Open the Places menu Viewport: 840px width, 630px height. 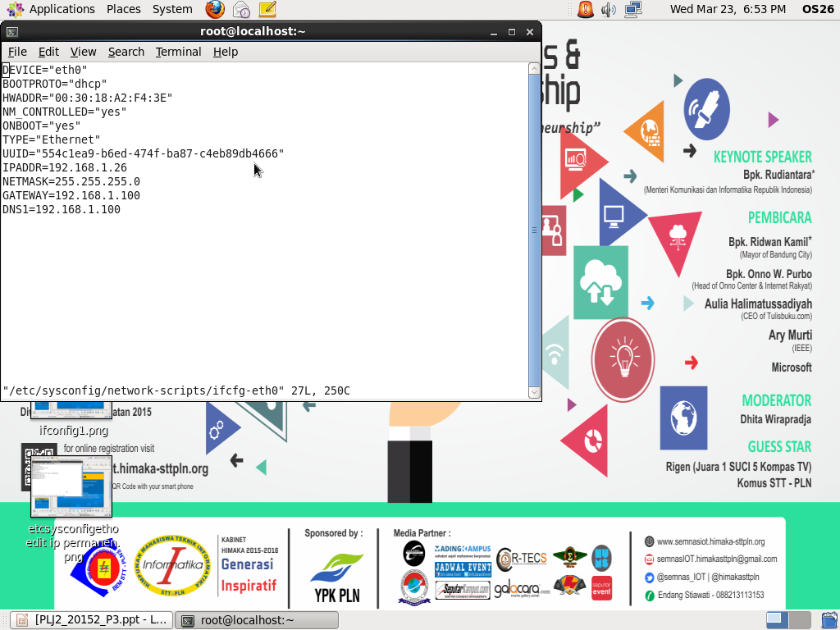pos(124,9)
